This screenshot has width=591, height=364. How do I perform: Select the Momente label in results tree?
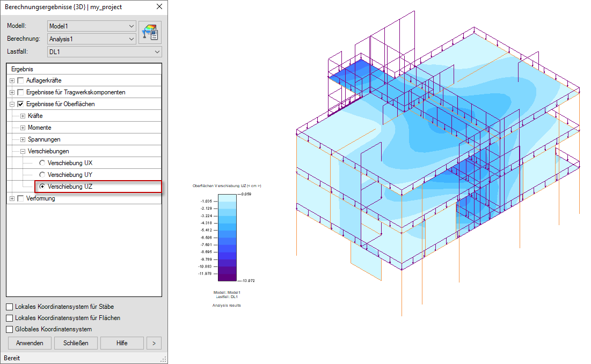click(x=39, y=128)
